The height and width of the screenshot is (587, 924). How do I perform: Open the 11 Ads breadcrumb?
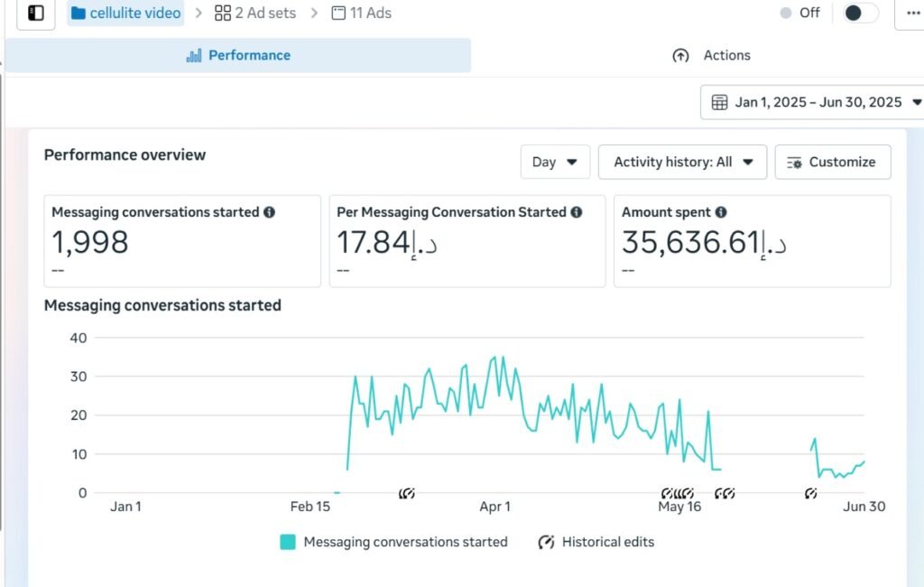pyautogui.click(x=361, y=14)
